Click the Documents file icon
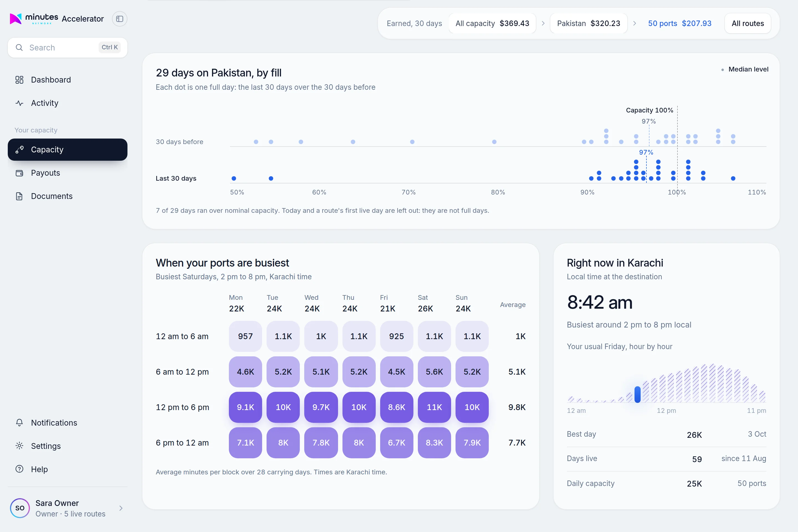Viewport: 798px width, 532px height. 19,196
